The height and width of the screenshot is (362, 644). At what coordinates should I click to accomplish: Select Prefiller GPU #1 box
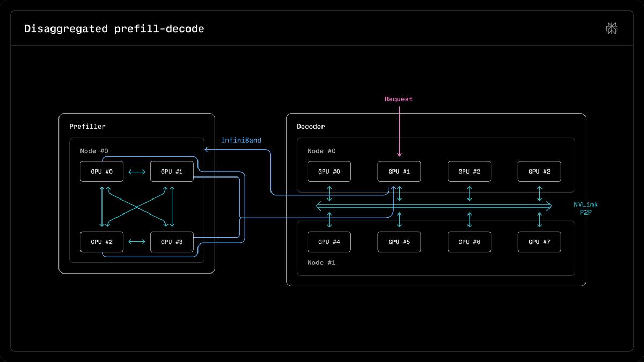tap(172, 172)
